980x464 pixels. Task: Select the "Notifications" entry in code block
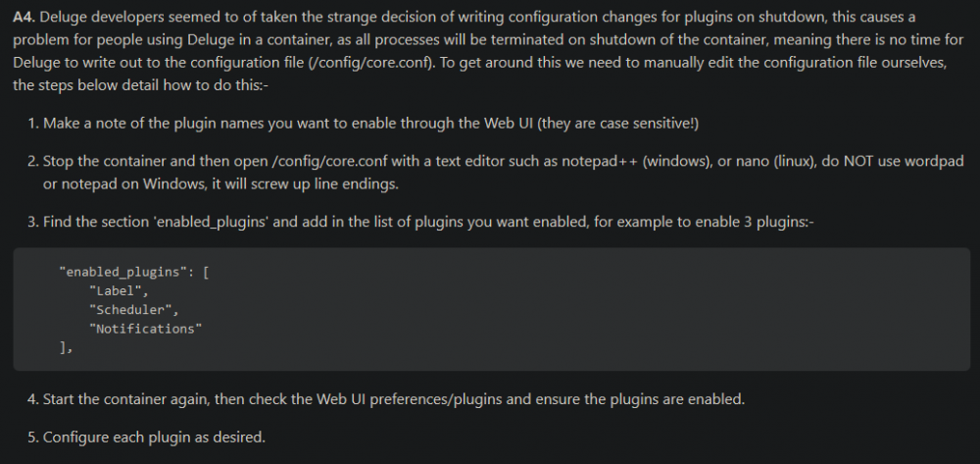point(146,329)
